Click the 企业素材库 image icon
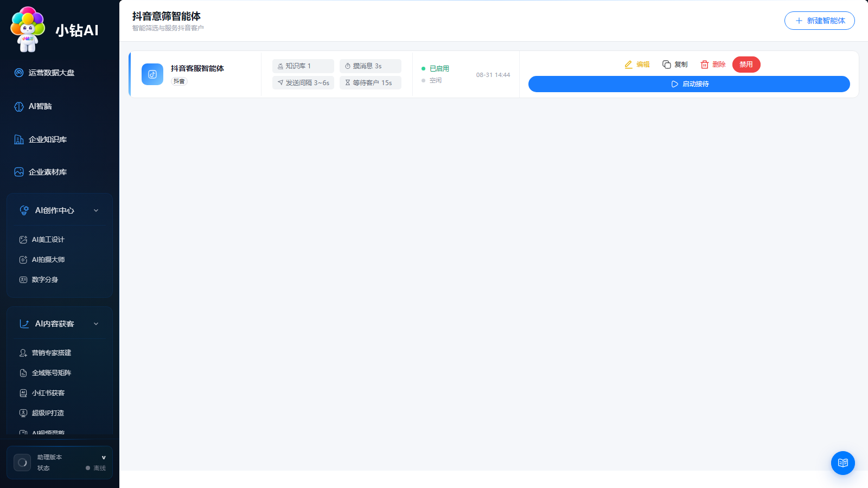The image size is (868, 488). coord(19,172)
